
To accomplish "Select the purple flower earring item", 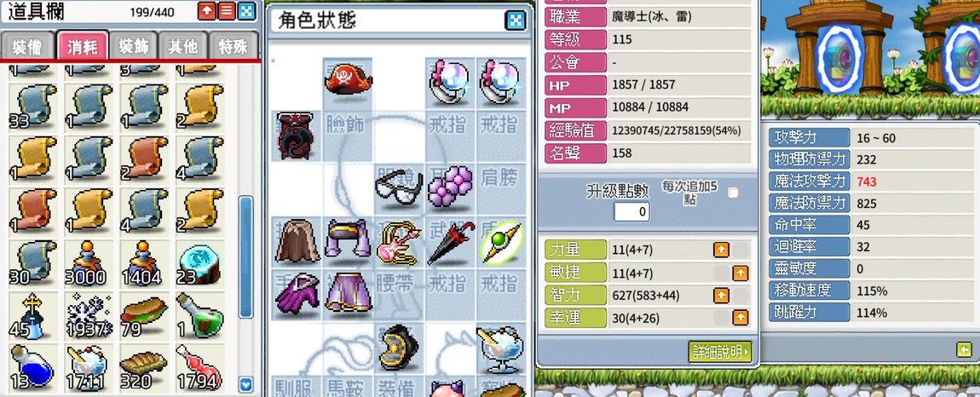I will 450,188.
